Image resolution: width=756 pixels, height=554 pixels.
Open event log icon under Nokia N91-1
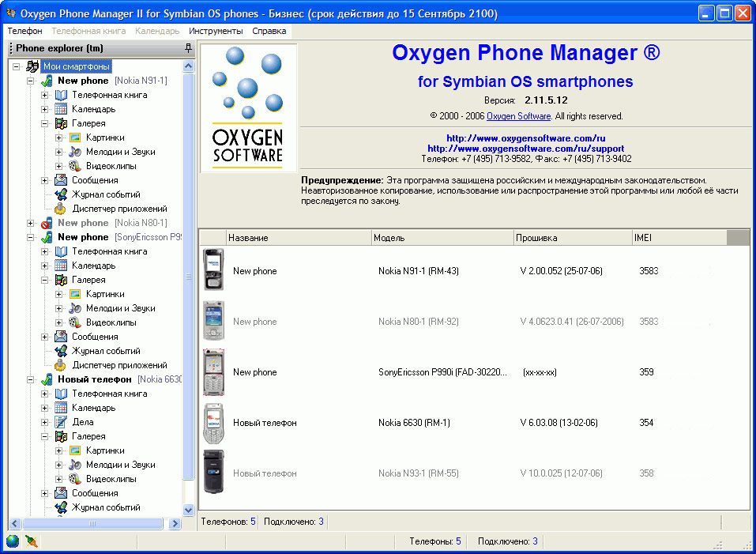(61, 194)
